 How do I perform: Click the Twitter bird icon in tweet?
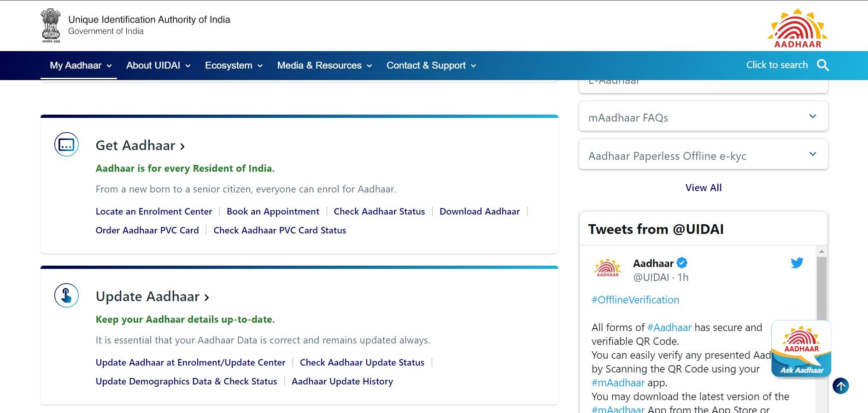tap(797, 263)
